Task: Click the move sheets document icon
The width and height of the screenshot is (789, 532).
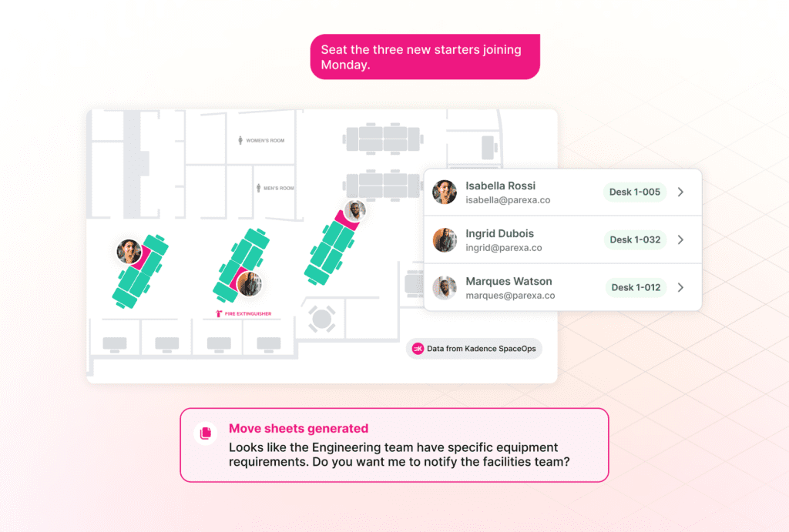Action: pos(206,433)
